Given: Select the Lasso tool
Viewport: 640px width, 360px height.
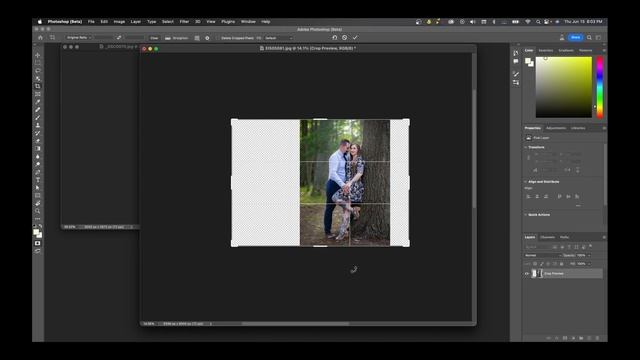Looking at the screenshot, I should pos(38,71).
